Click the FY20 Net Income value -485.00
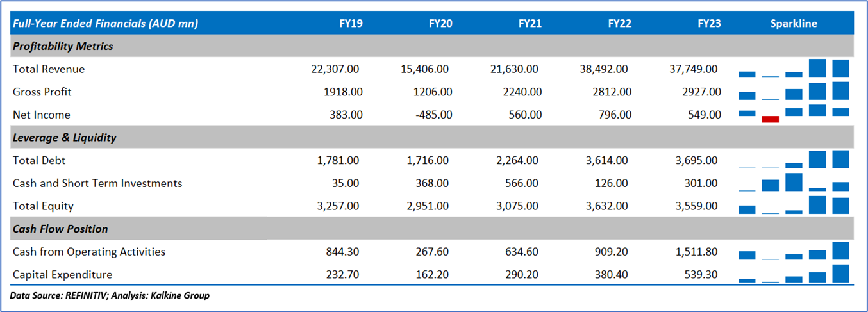The image size is (868, 312). pos(433,115)
